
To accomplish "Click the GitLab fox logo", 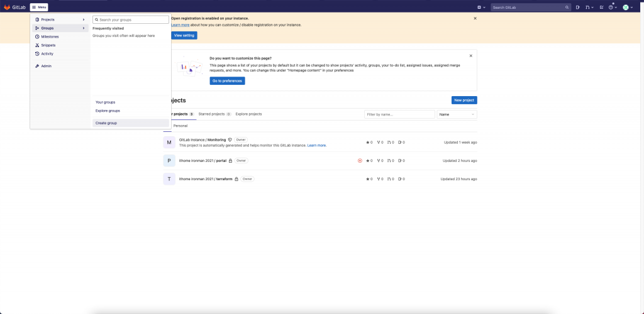I will click(7, 8).
